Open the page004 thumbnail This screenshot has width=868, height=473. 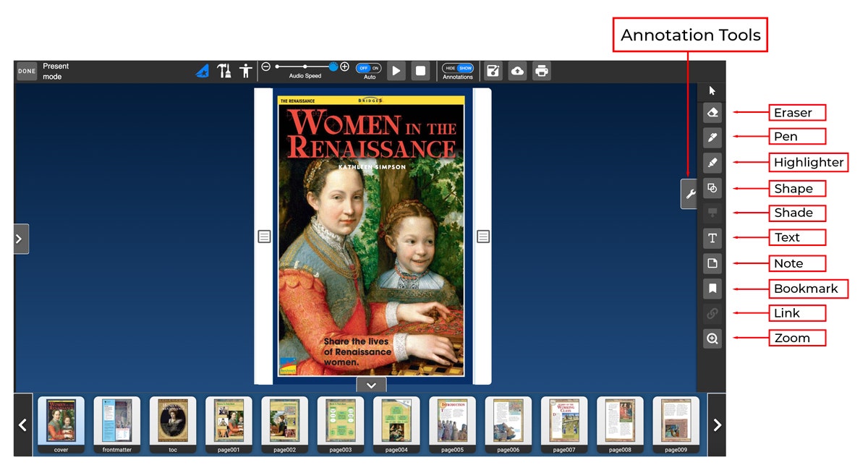396,425
